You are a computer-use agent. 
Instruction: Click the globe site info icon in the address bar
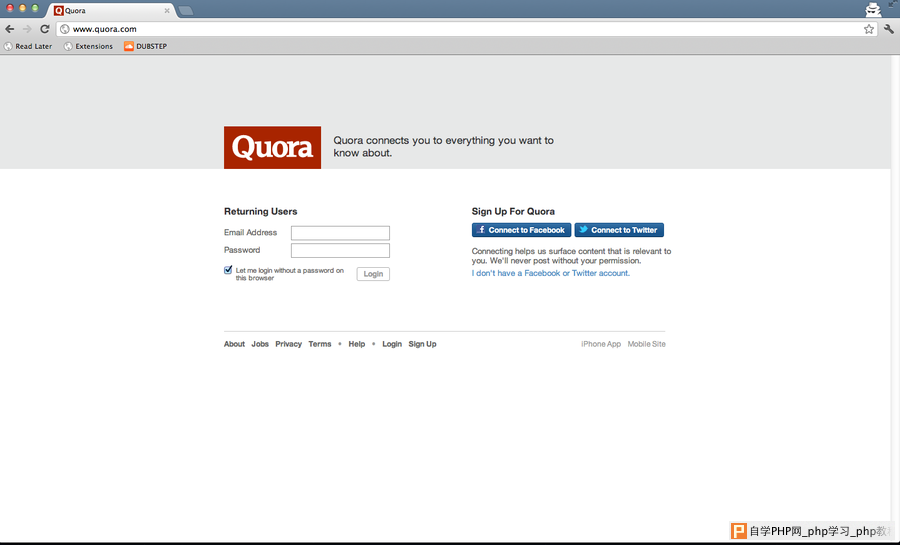tap(65, 29)
